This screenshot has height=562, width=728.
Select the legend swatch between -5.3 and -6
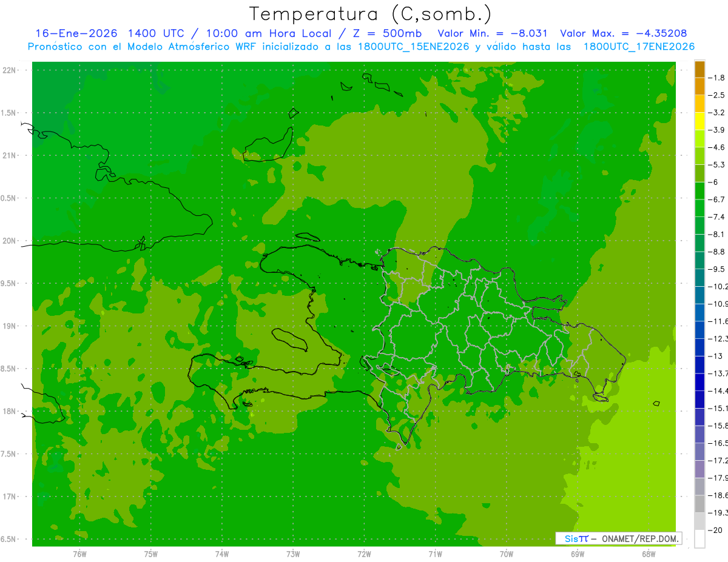pos(699,173)
